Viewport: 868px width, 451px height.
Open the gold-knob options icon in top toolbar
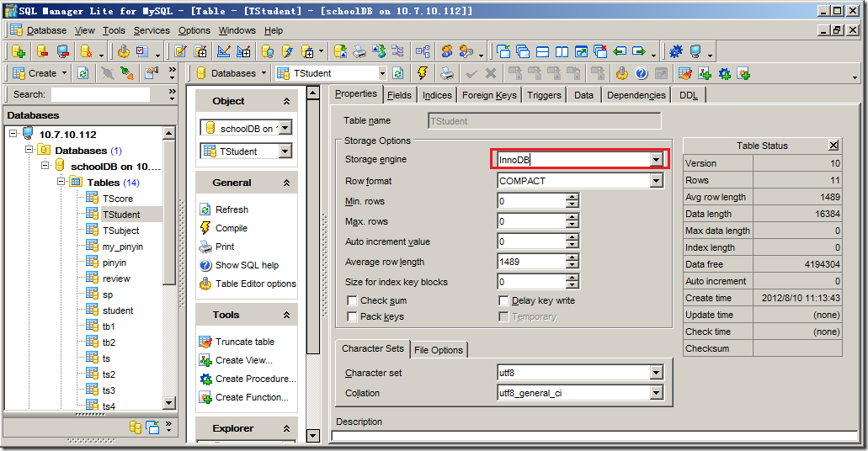pyautogui.click(x=123, y=51)
